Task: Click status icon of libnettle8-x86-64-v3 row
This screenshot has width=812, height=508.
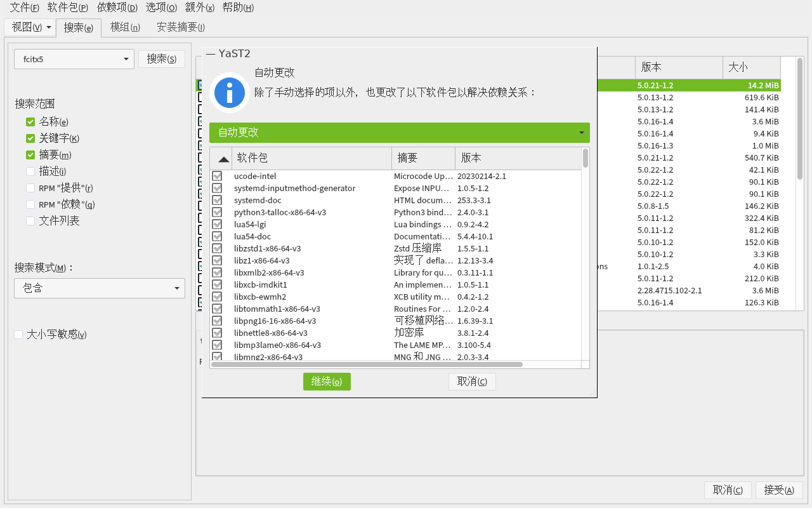Action: point(217,333)
